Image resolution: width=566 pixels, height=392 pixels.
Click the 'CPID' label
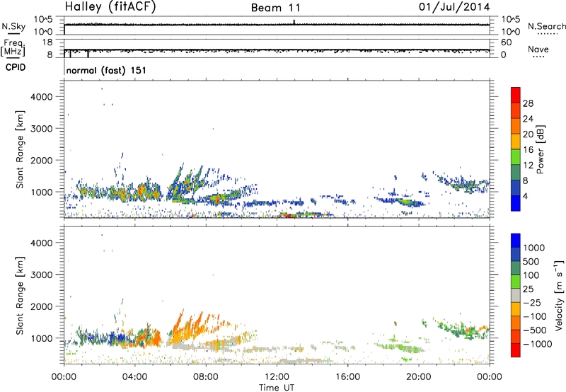[16, 67]
